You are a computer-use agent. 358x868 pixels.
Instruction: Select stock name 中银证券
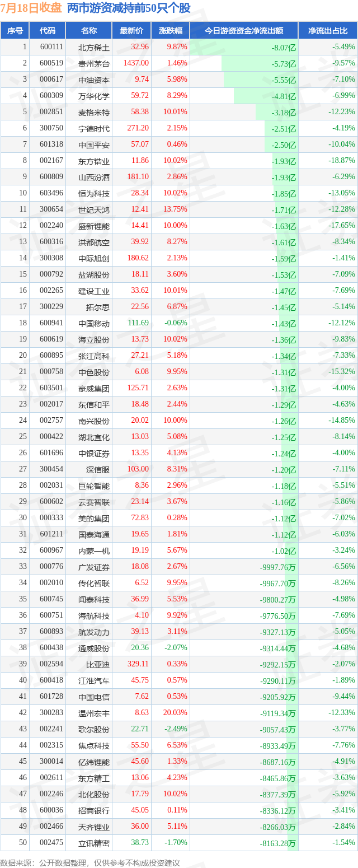94,453
